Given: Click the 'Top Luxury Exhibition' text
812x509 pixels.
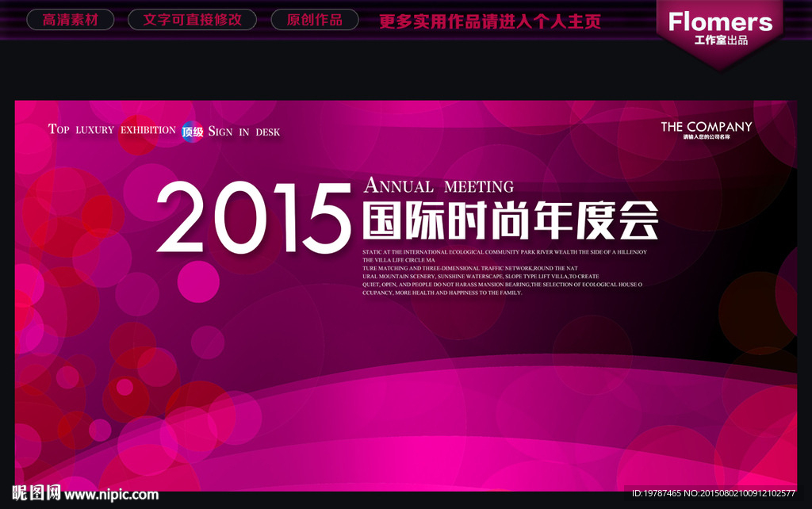Looking at the screenshot, I should pos(112,129).
